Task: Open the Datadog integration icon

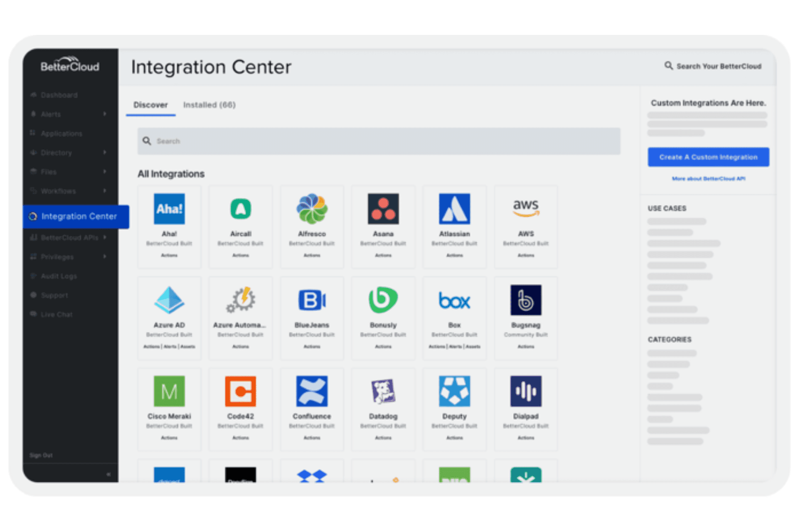Action: pyautogui.click(x=383, y=391)
